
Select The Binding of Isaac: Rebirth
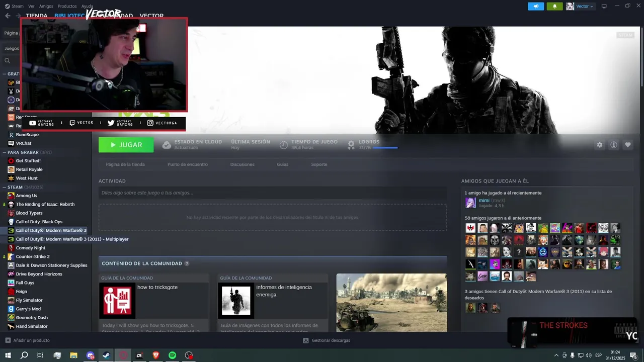45,204
